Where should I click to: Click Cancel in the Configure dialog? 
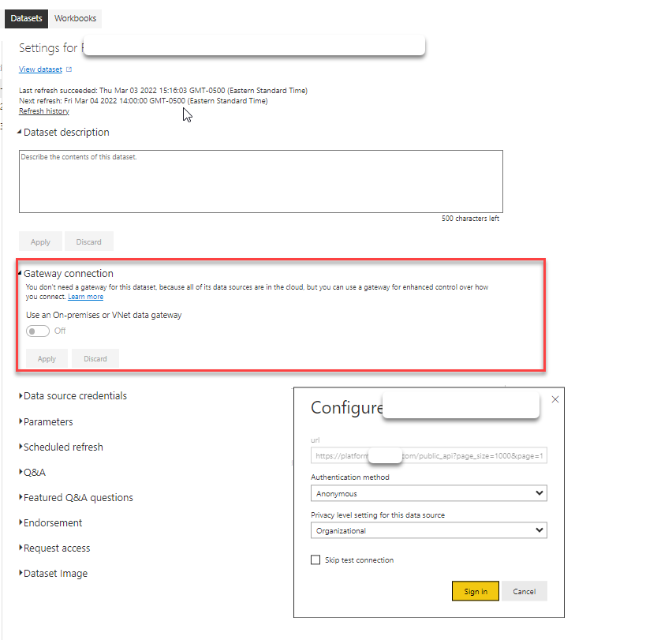(x=525, y=591)
